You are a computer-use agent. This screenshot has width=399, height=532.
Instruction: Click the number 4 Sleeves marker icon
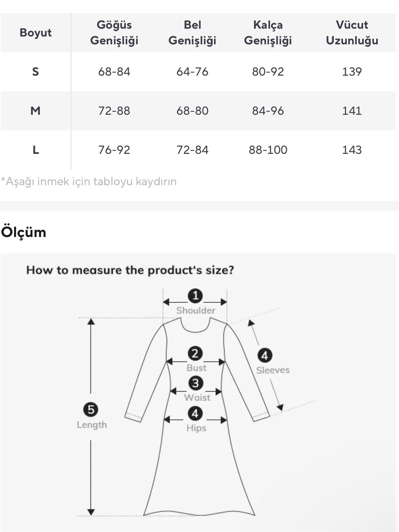tap(265, 355)
